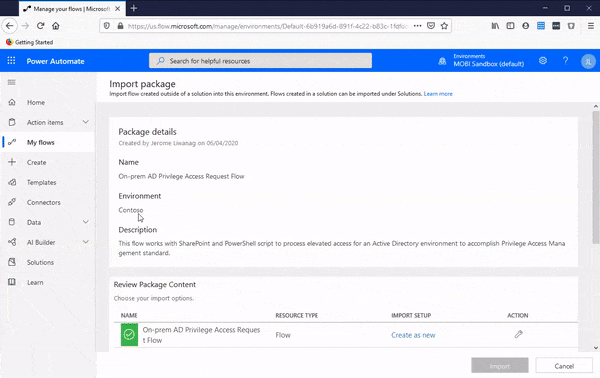Click the Create plus icon
This screenshot has height=378, width=600.
(12, 162)
